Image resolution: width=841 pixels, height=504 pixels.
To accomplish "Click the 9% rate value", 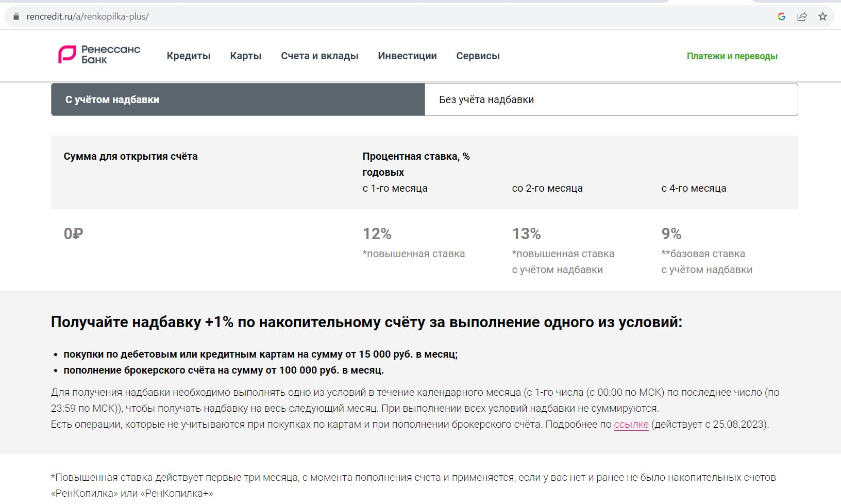I will [x=671, y=234].
